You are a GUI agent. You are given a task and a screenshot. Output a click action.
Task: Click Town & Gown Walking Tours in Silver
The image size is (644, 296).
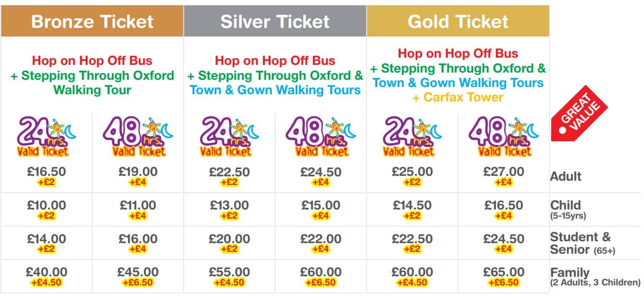point(275,90)
